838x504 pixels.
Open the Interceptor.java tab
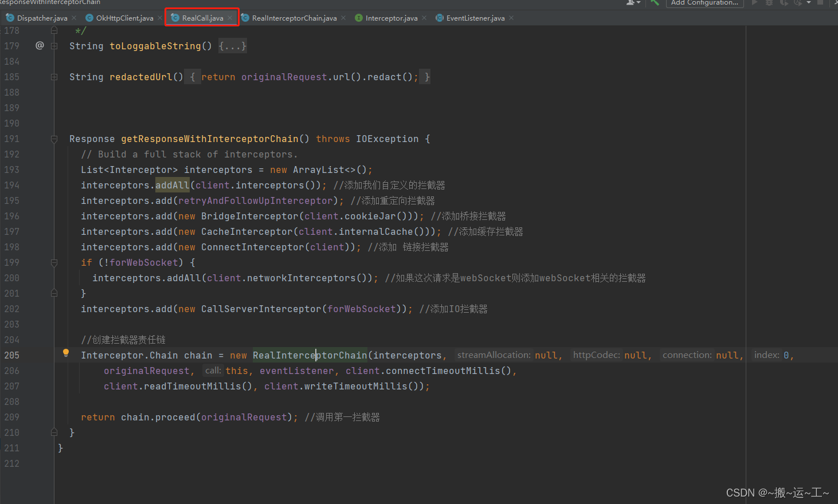pyautogui.click(x=391, y=18)
